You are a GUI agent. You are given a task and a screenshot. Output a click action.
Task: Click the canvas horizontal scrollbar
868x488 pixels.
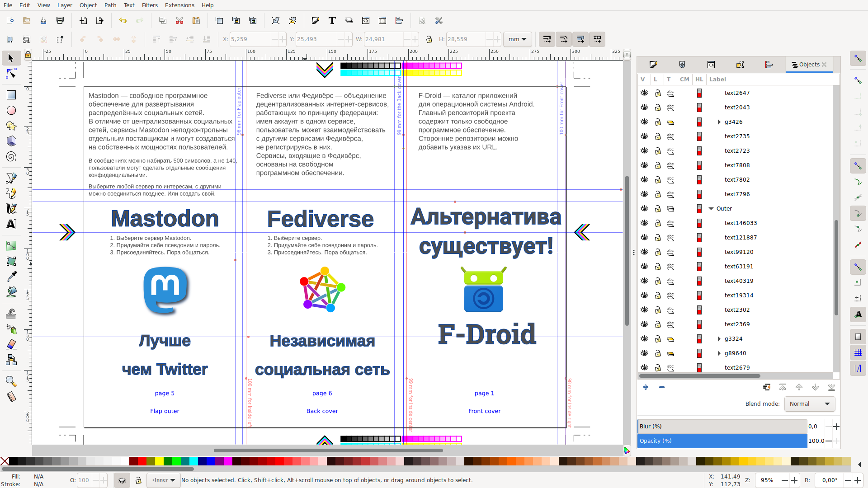[328, 450]
